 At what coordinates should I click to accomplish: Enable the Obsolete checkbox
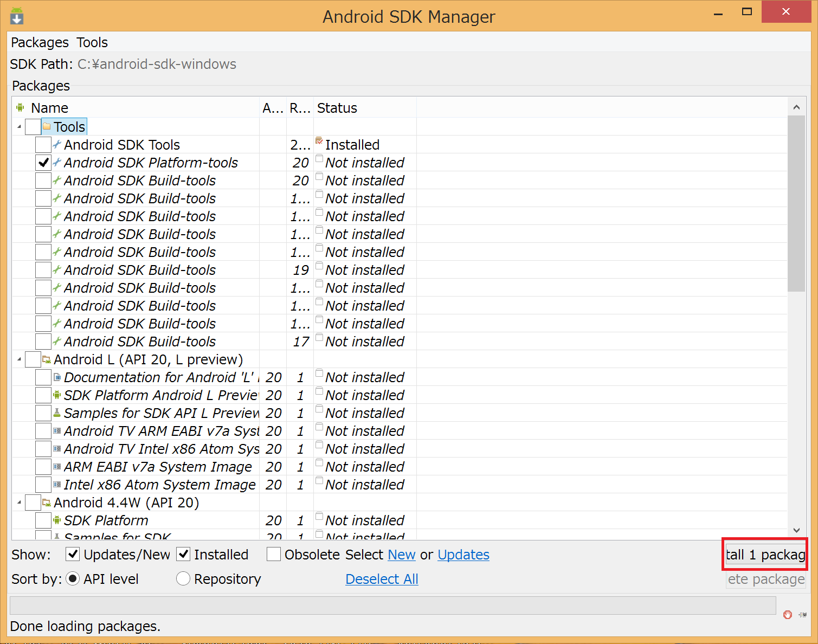(274, 555)
